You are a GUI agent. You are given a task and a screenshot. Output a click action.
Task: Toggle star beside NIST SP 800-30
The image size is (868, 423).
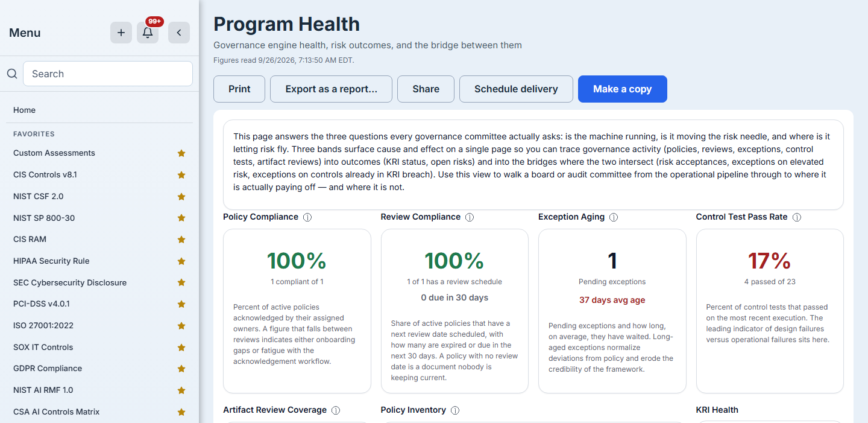[x=181, y=218]
